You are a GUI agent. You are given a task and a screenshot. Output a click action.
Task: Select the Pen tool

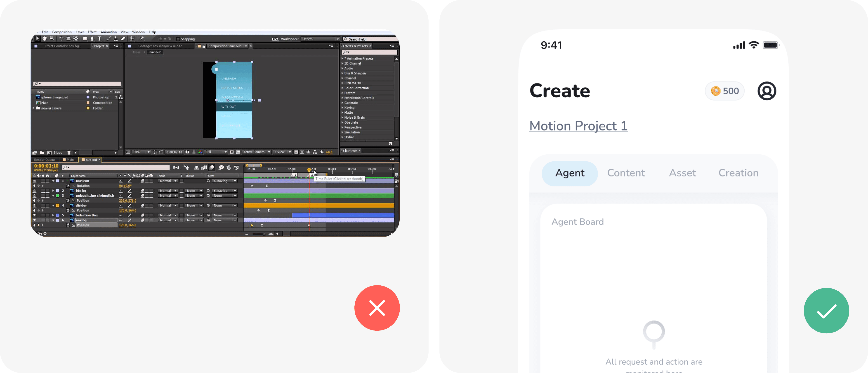click(x=92, y=39)
